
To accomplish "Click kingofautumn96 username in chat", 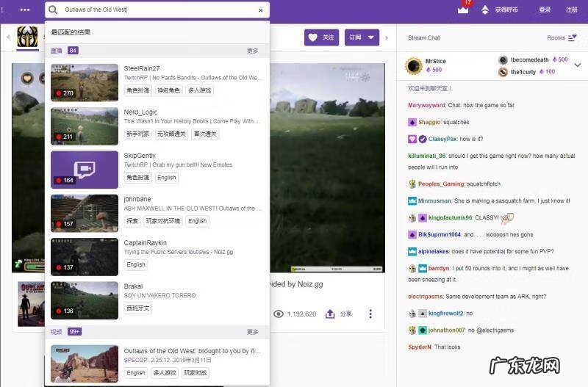I will 450,217.
